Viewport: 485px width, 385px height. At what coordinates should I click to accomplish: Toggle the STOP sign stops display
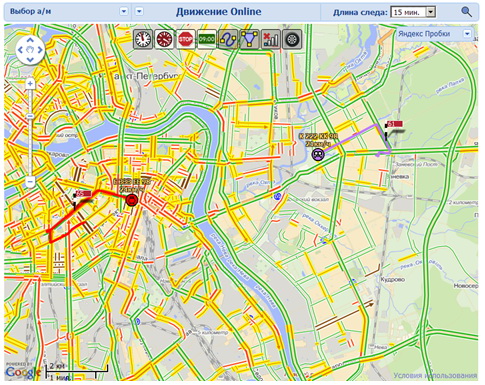coord(186,39)
